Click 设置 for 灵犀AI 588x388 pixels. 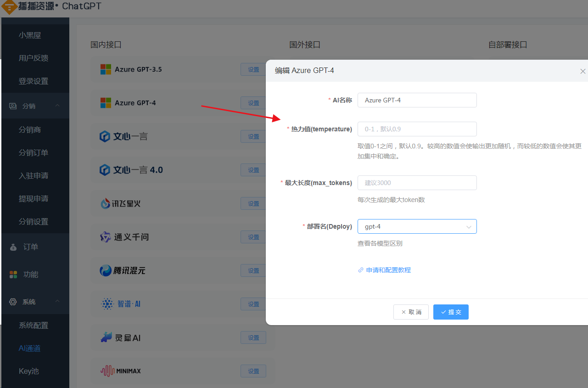253,337
